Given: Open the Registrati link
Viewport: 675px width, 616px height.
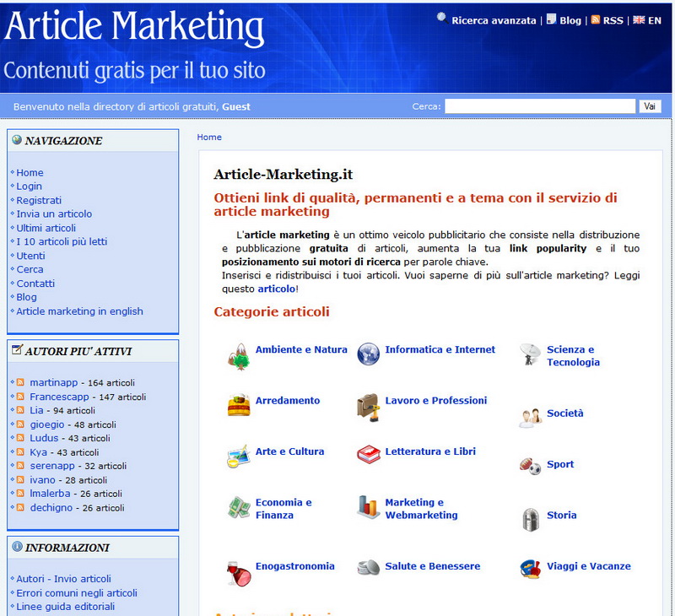Looking at the screenshot, I should (x=38, y=200).
